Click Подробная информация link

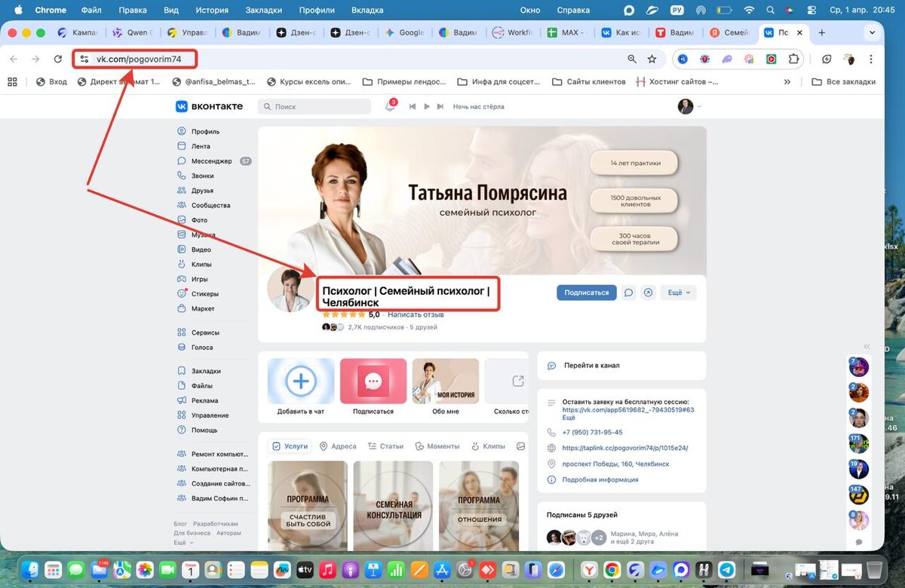tap(600, 479)
